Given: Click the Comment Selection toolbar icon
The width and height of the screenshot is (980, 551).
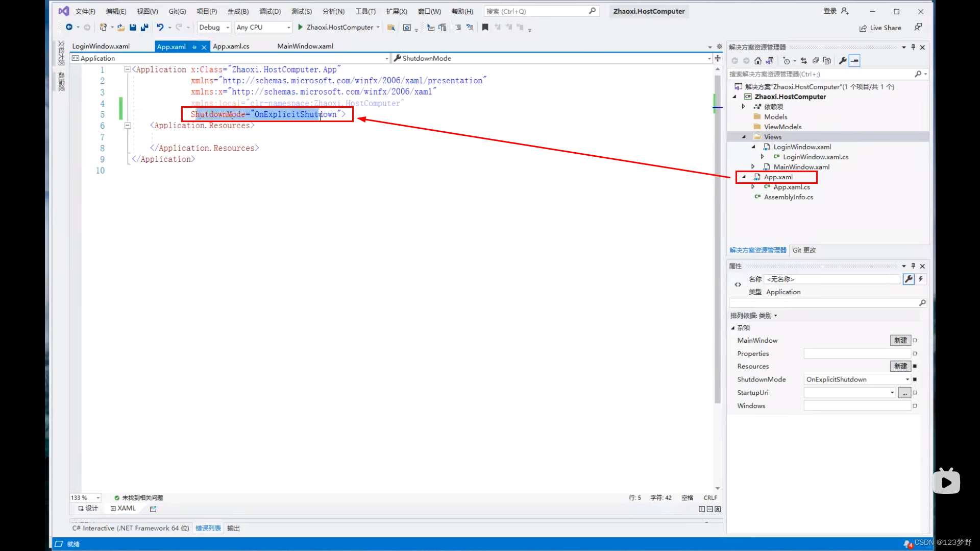Looking at the screenshot, I should coord(458,28).
